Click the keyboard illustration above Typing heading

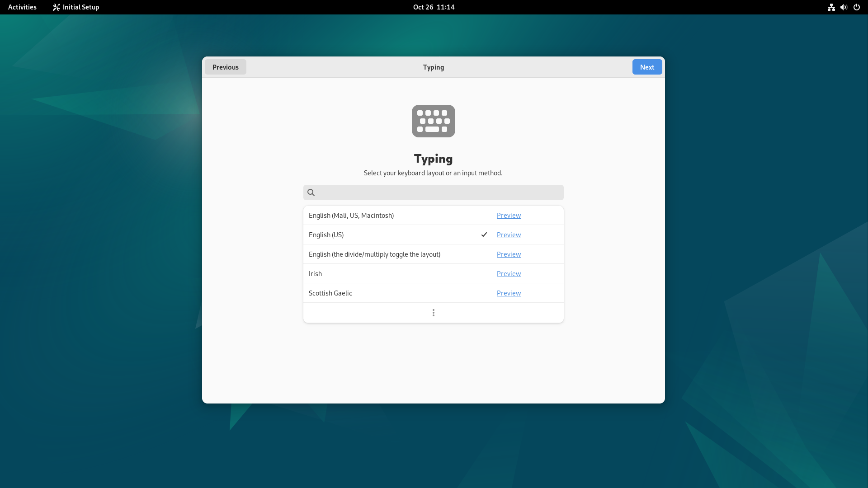pyautogui.click(x=433, y=121)
